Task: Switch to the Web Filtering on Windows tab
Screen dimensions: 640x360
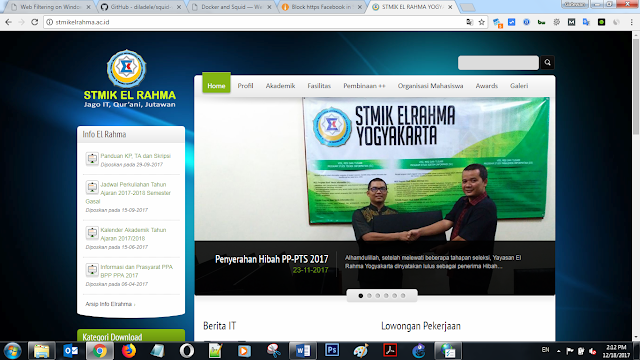Action: [51, 7]
